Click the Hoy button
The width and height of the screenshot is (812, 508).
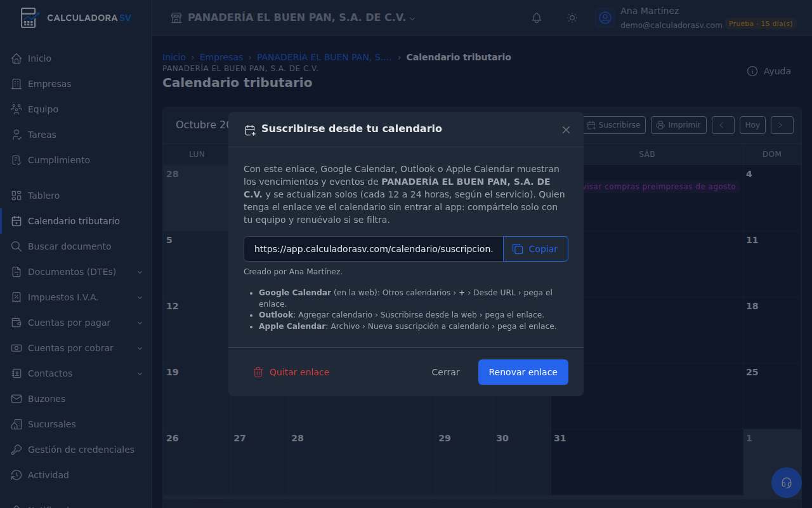pyautogui.click(x=752, y=125)
